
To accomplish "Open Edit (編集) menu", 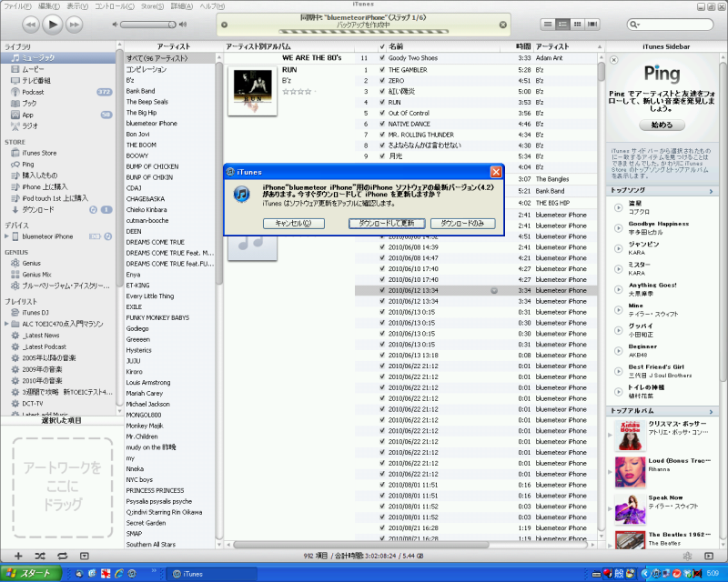I will pos(49,6).
